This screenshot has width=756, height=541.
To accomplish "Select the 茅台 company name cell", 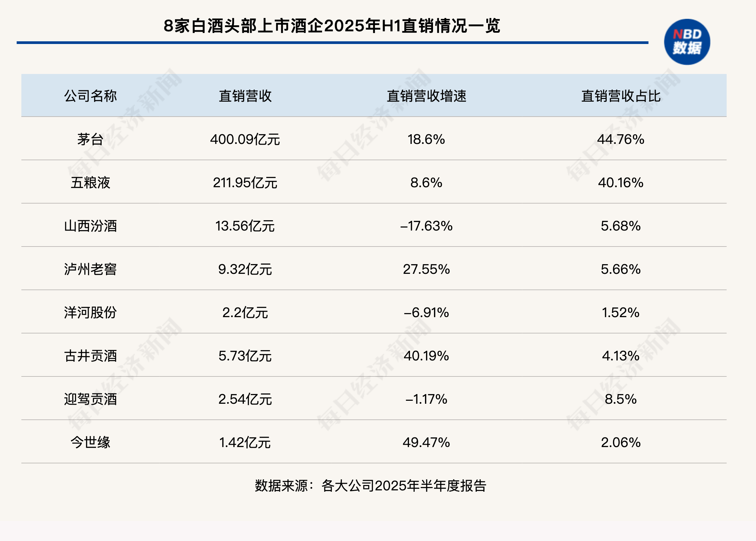I will pos(90,139).
